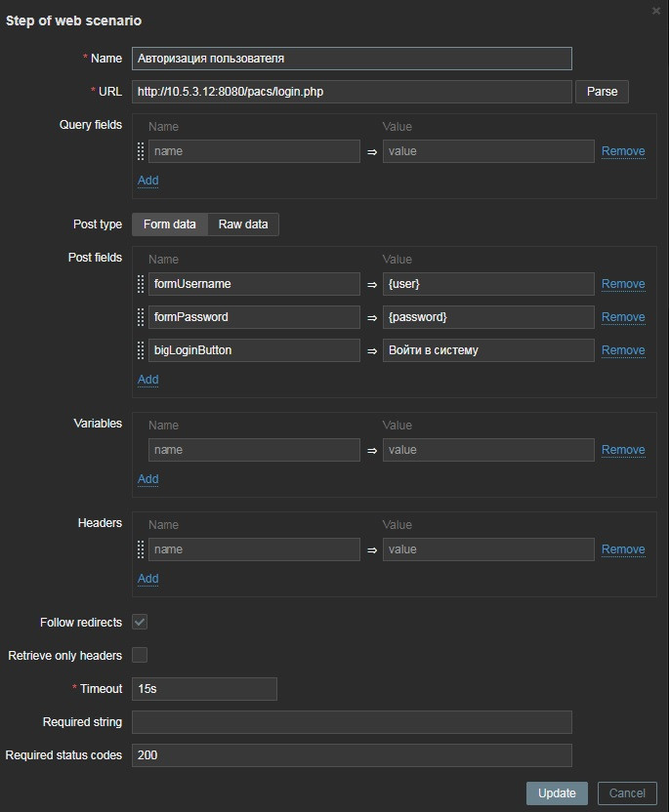
Task: Close the Step of web scenario dialog
Action: (654, 12)
